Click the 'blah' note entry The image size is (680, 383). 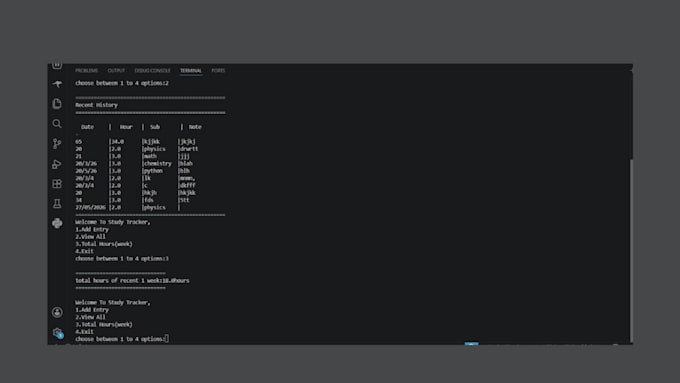tap(186, 164)
